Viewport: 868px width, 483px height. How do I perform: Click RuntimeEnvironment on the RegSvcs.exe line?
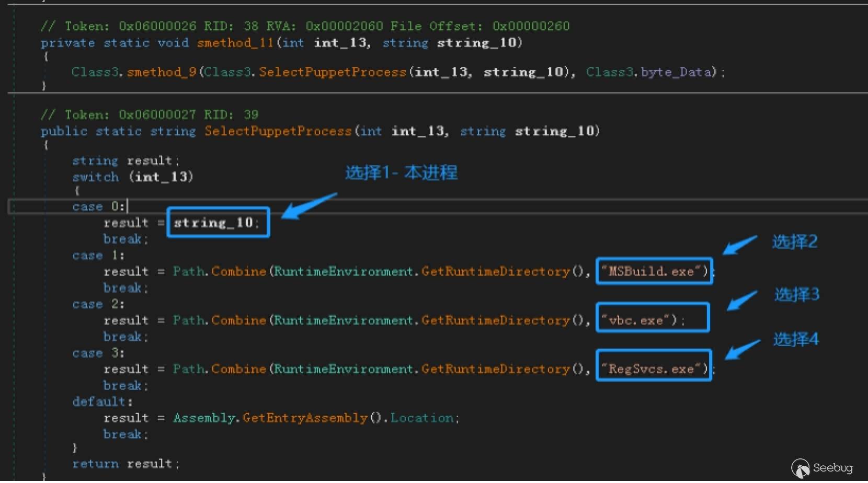point(344,369)
